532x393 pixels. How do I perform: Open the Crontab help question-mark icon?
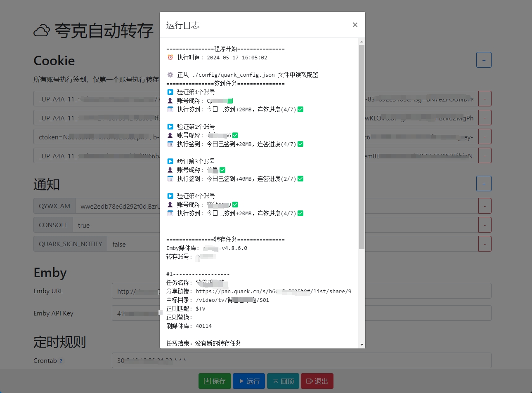pos(61,360)
